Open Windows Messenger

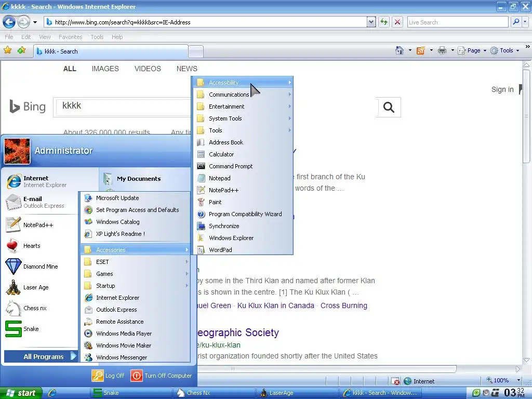135,357
